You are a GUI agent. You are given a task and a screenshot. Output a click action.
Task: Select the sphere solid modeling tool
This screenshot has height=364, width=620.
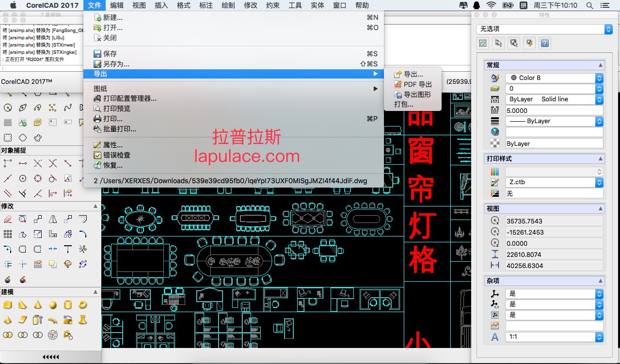coord(53,305)
